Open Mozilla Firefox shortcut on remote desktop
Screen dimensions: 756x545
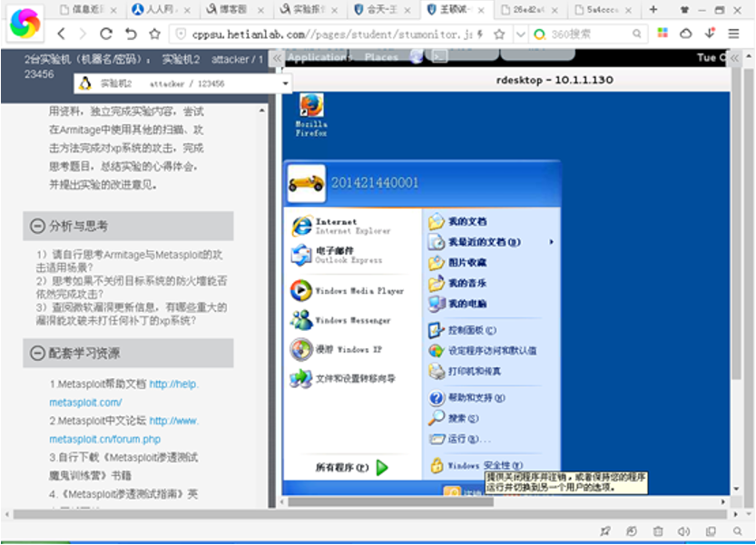[311, 114]
